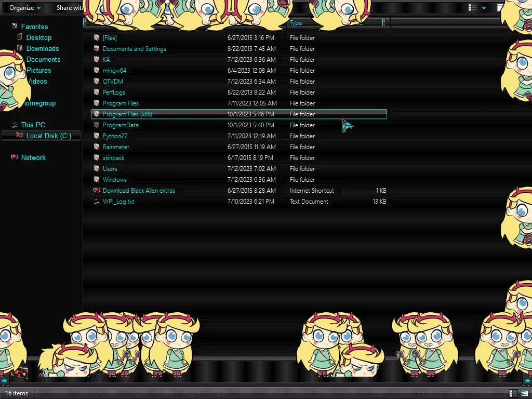532x399 pixels.
Task: Click the '16 items' status bar text
Action: click(x=17, y=393)
